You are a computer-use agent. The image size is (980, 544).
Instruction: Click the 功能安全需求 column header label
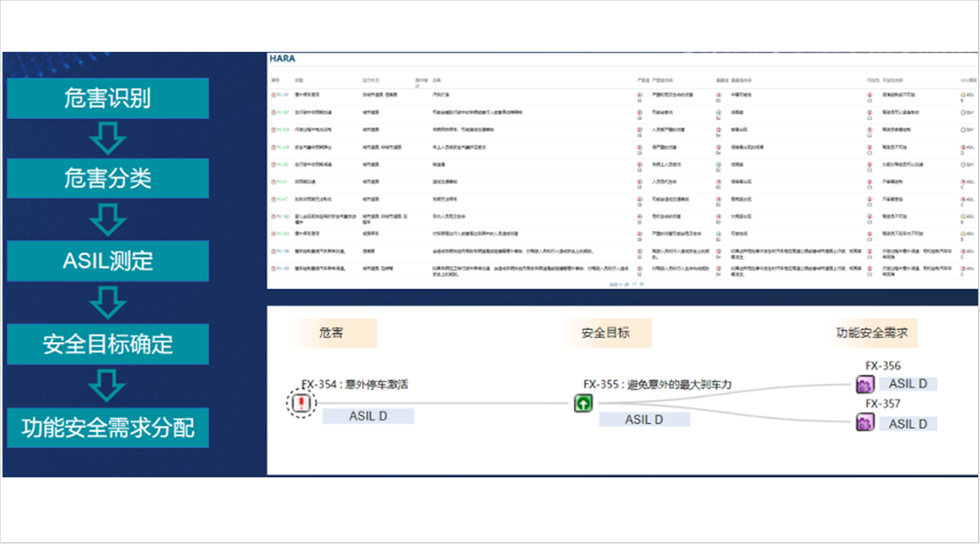[872, 333]
